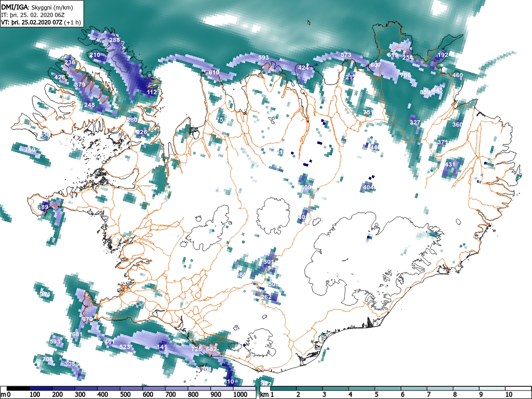Click the 'm 0' legend label
This screenshot has height=399, width=532.
[5, 395]
